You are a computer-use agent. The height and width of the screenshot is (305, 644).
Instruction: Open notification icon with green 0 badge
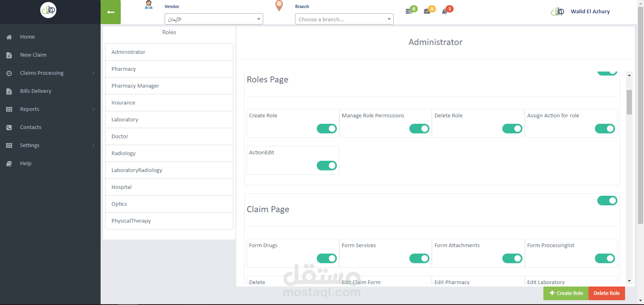[411, 10]
